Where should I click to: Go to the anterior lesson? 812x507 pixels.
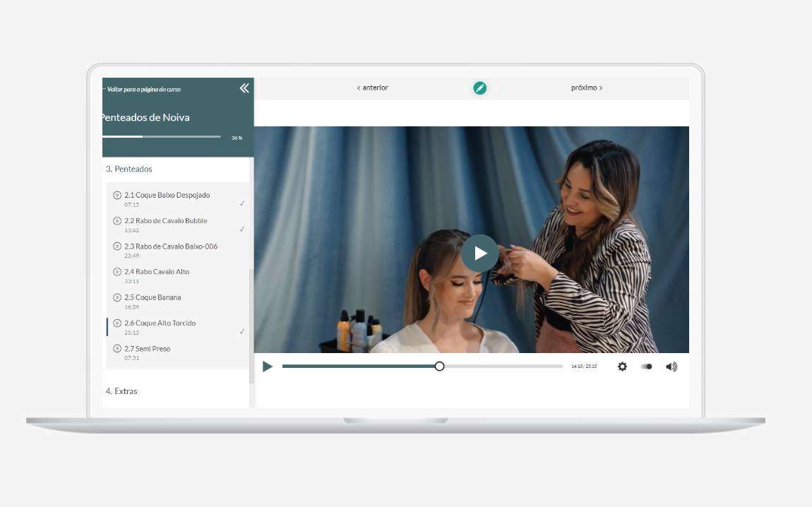[372, 88]
